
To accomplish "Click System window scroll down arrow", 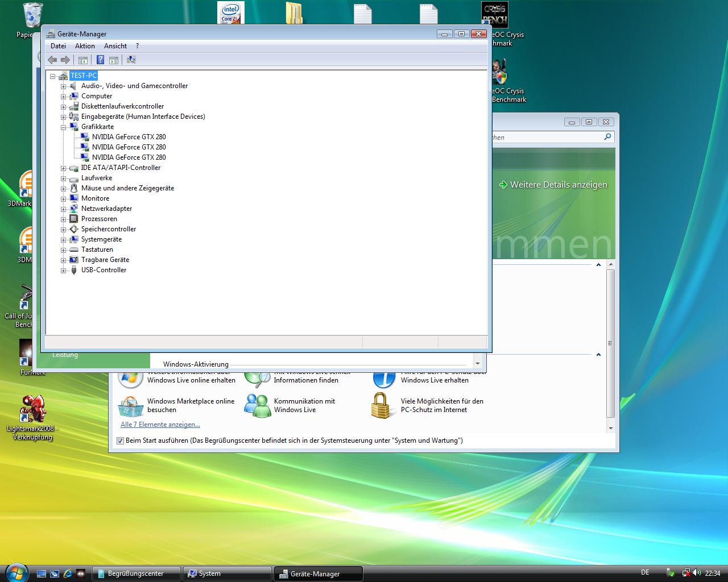I will 478,363.
